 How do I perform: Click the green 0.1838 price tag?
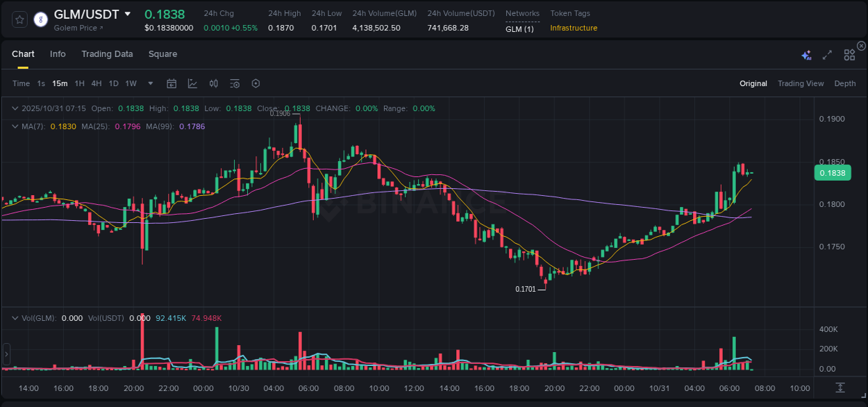(x=833, y=172)
